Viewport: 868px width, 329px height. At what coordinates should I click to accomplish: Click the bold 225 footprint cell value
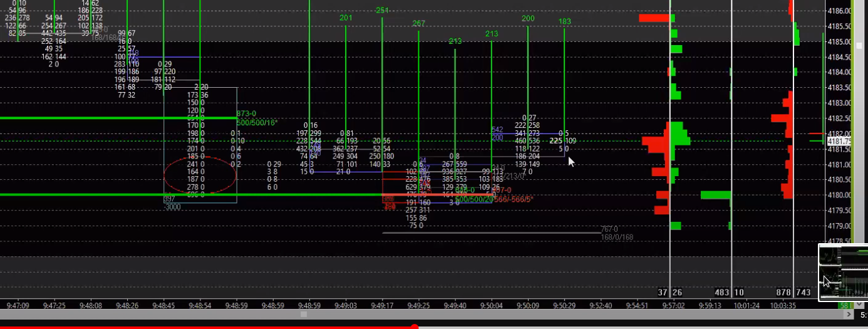[555, 141]
